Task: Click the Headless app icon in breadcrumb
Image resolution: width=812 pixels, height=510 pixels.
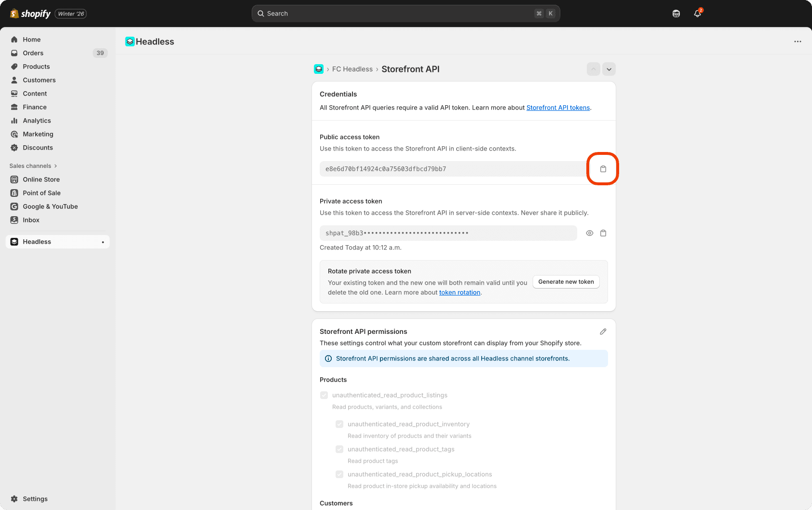Action: point(319,69)
